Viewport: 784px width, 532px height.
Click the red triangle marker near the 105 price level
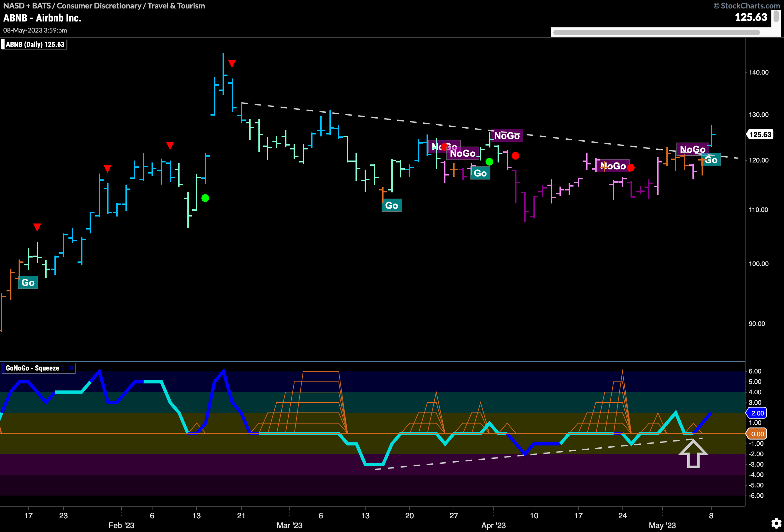(37, 227)
